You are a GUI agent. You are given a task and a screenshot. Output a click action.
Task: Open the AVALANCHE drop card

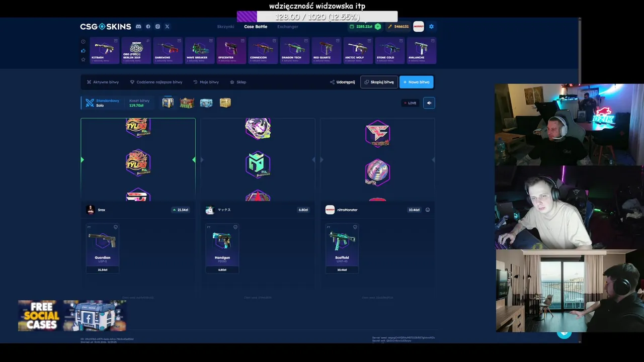click(421, 50)
